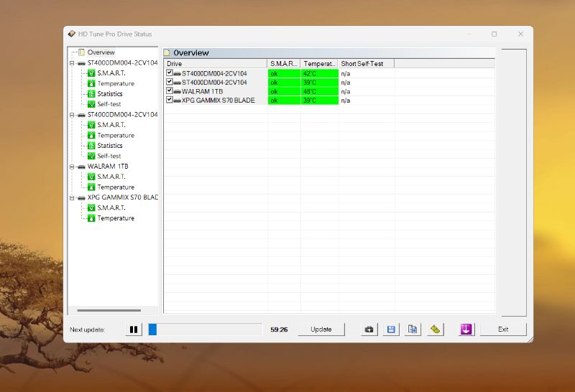Screen dimensions: 575x392
Task: Uncheck first ST4000DM004-2CV104 row at 42°C
Action: pyautogui.click(x=169, y=73)
